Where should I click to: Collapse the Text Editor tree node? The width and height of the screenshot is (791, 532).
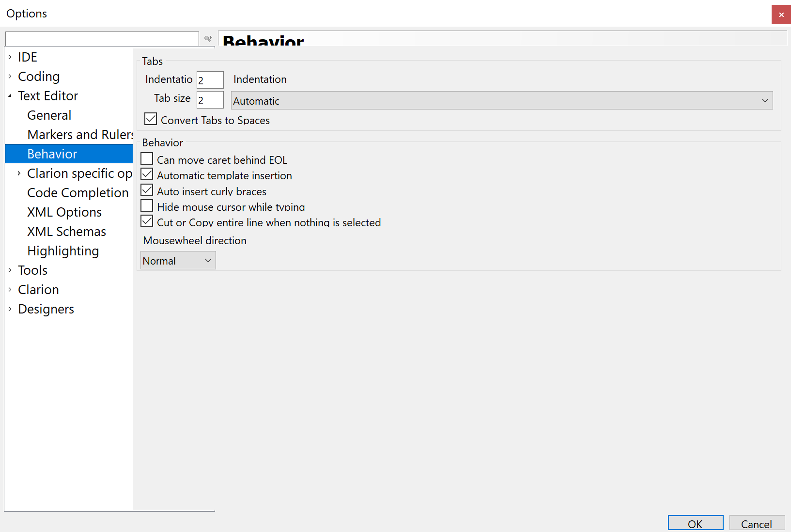point(10,96)
